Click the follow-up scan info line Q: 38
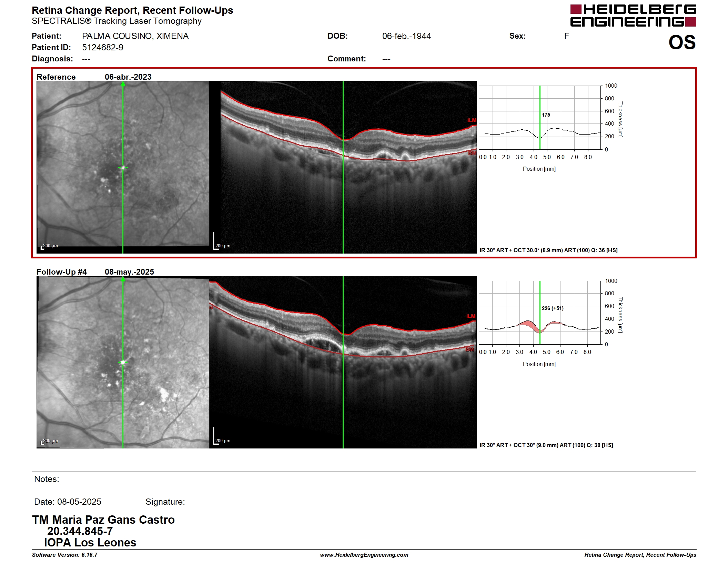 tap(546, 445)
